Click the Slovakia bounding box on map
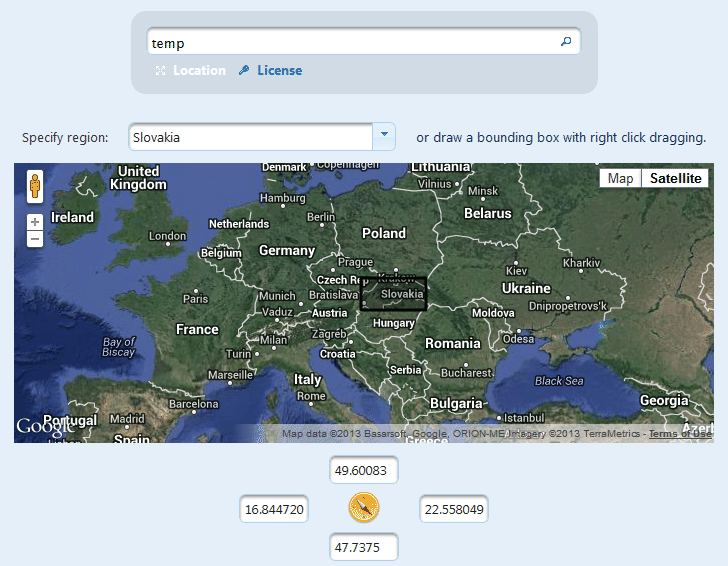Image resolution: width=728 pixels, height=566 pixels. [x=393, y=294]
